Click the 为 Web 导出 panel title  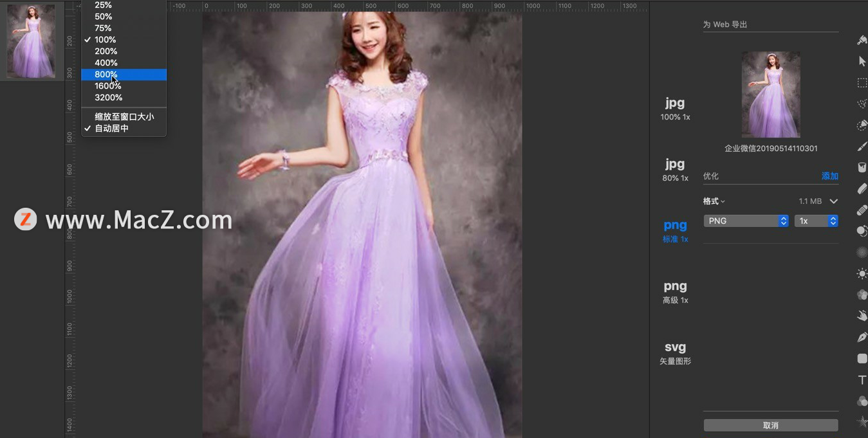point(725,24)
